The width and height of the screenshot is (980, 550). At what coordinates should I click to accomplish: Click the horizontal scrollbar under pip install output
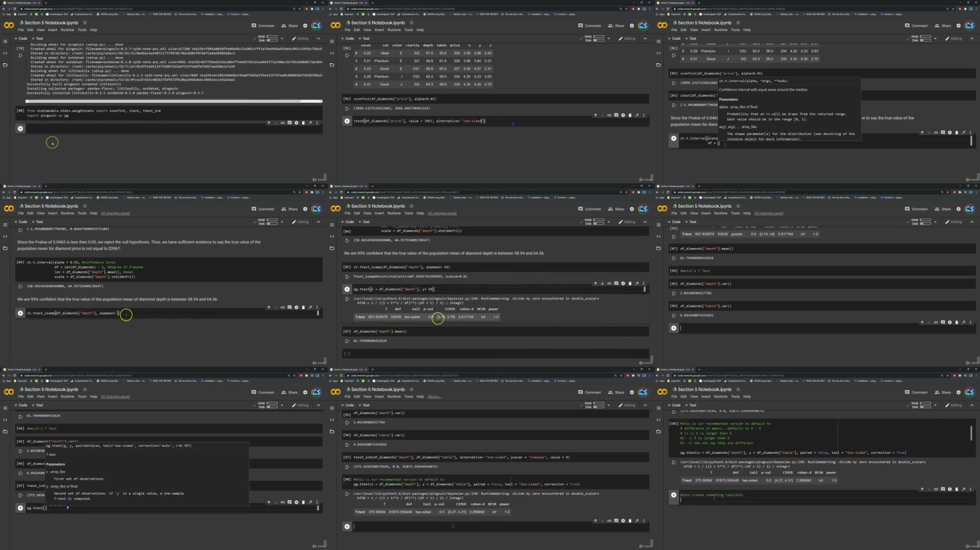coord(163,101)
